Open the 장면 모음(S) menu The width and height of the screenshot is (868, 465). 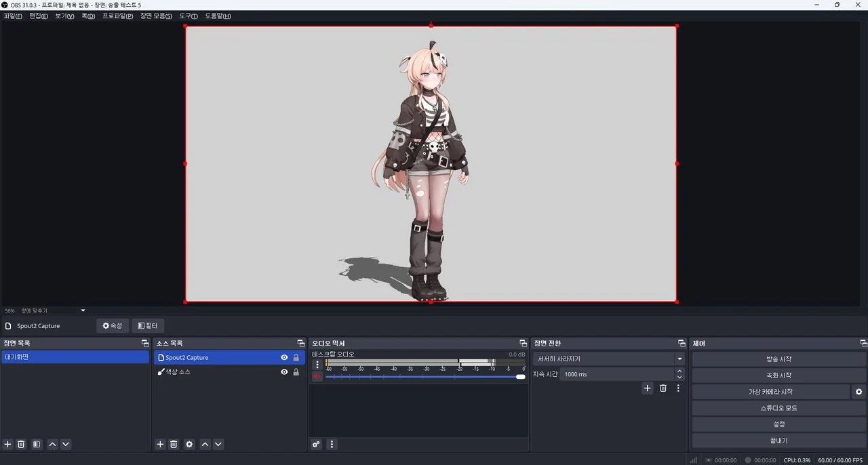tap(156, 16)
